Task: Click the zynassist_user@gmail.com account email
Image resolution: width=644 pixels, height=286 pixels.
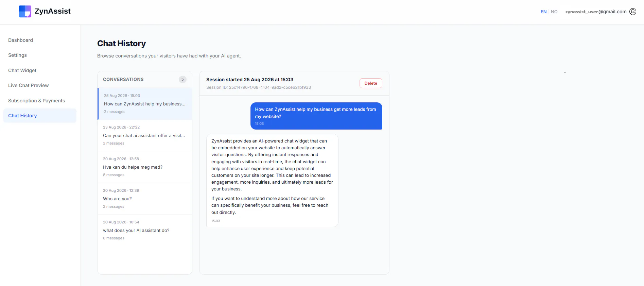Action: tap(596, 12)
